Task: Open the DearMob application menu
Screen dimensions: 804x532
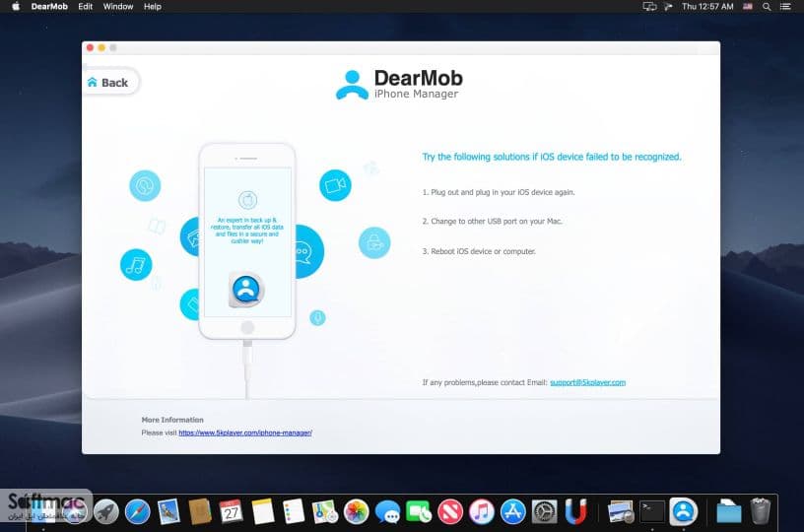Action: coord(49,7)
